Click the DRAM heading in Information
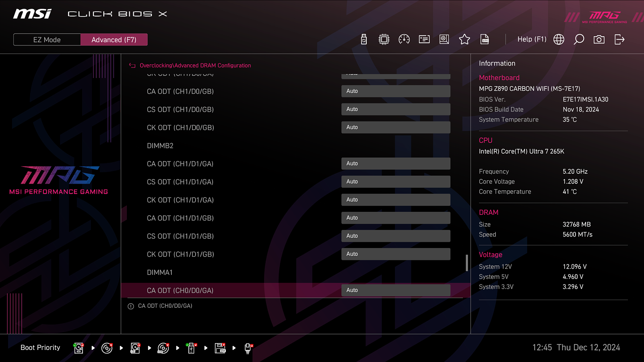This screenshot has width=644, height=362. tap(489, 213)
